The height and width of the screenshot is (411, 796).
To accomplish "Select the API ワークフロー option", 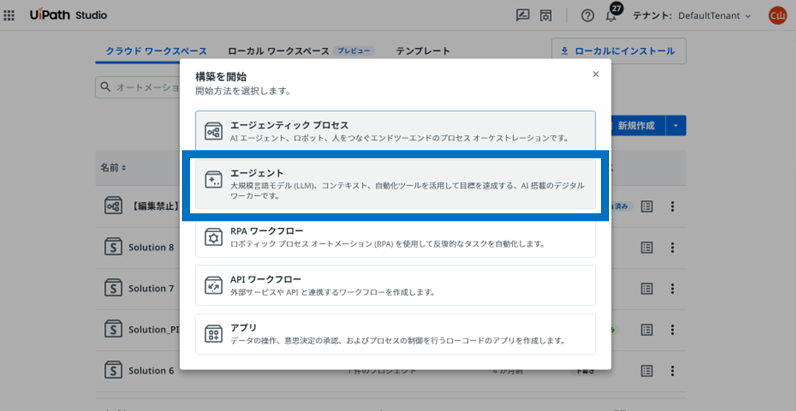I will [395, 285].
